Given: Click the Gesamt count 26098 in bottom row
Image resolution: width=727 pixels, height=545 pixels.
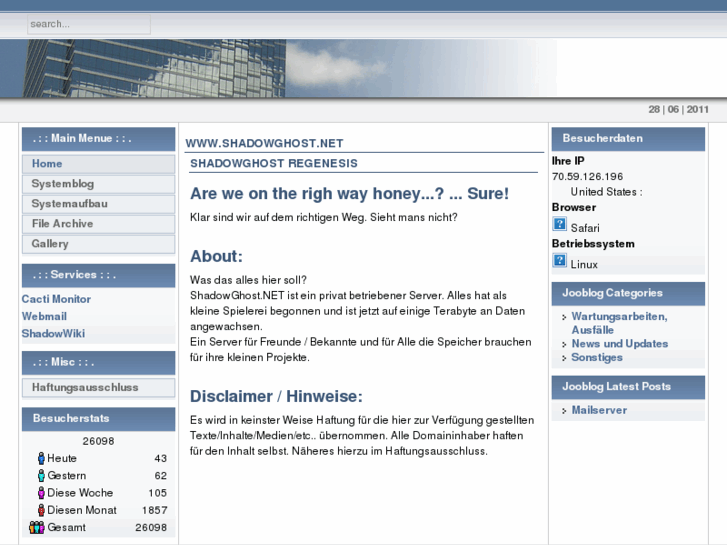Looking at the screenshot, I should click(151, 527).
